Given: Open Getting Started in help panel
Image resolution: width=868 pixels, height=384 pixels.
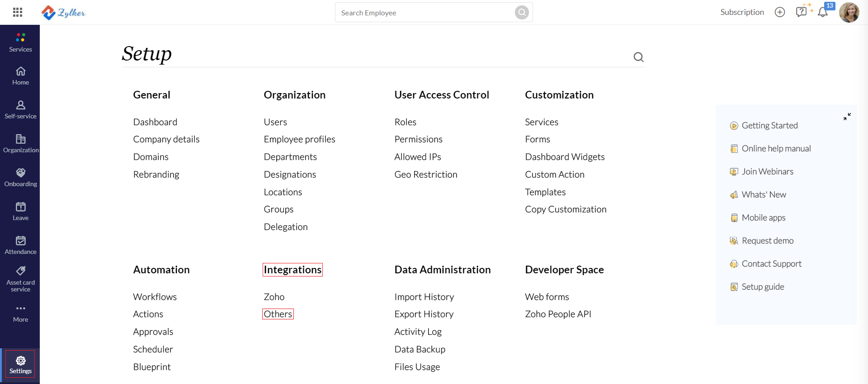Looking at the screenshot, I should pyautogui.click(x=769, y=126).
